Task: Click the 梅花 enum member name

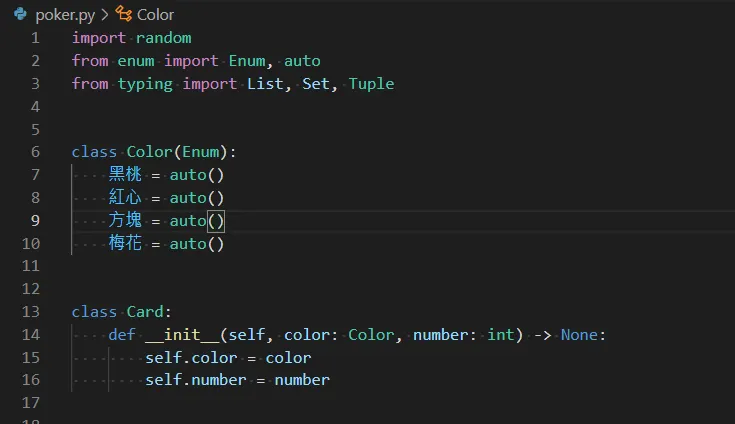Action: (x=125, y=243)
